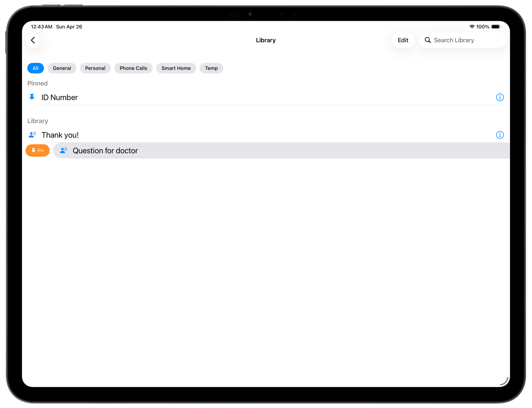The image size is (532, 408).
Task: Tap the Edit button
Action: pos(403,40)
